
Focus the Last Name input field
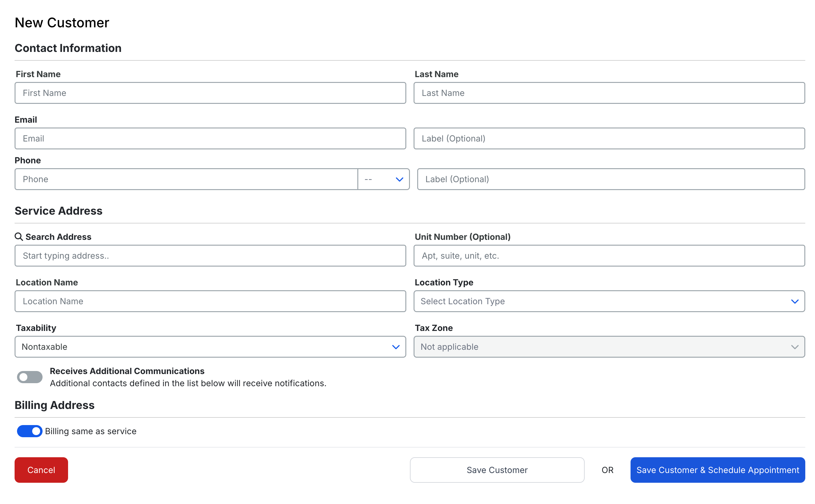[x=609, y=93]
